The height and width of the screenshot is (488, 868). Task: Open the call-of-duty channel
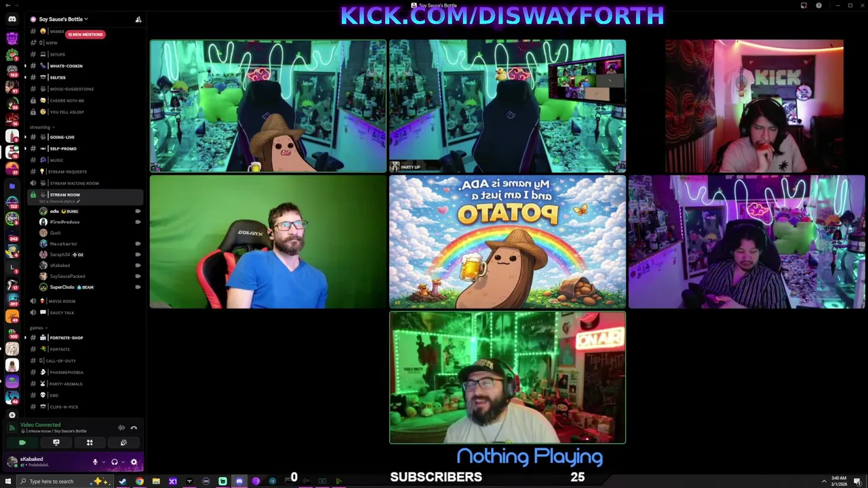point(85,361)
